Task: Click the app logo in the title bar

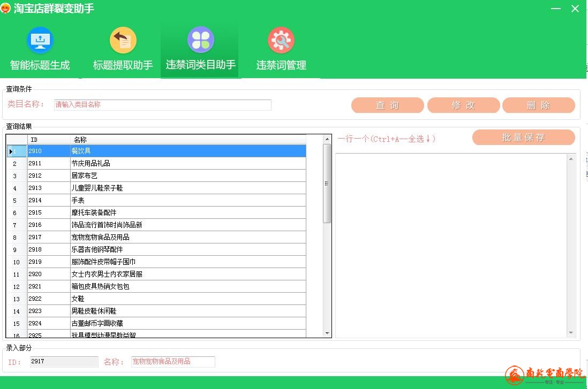Action: [x=5, y=8]
